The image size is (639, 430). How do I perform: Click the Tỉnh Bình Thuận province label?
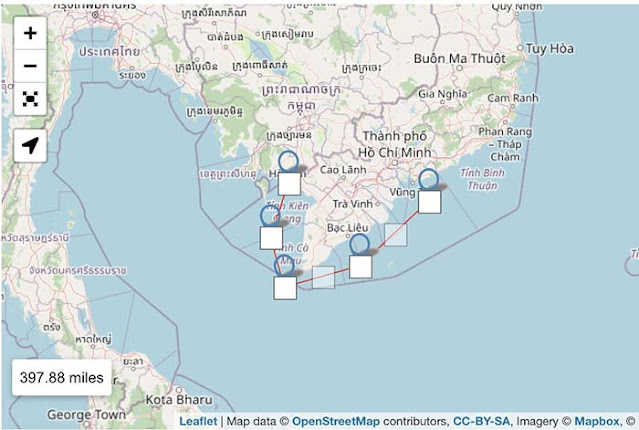[482, 179]
